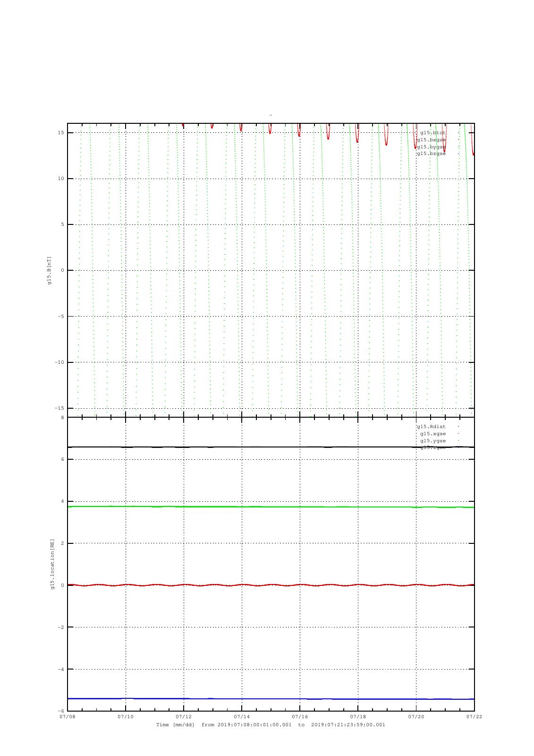Click the 07/22 x-axis tick label
Screen dimensions: 534x756
click(x=474, y=717)
